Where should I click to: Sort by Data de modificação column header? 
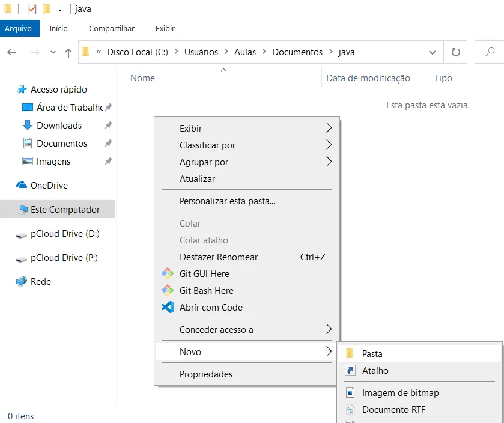coord(368,78)
